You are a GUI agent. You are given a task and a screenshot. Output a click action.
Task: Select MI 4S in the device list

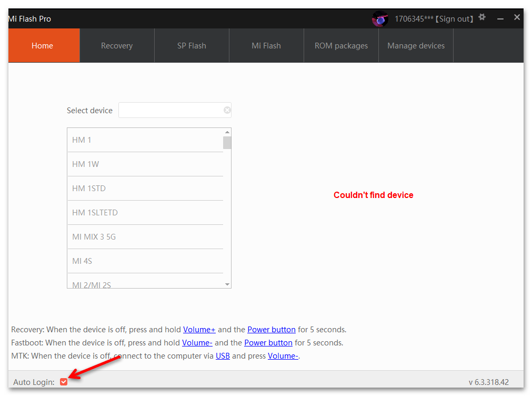[145, 261]
